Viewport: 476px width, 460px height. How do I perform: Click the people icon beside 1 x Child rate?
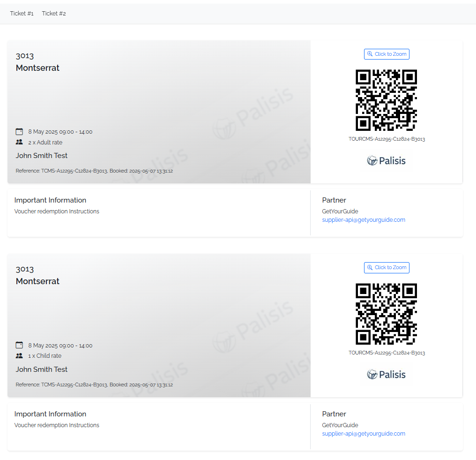19,355
